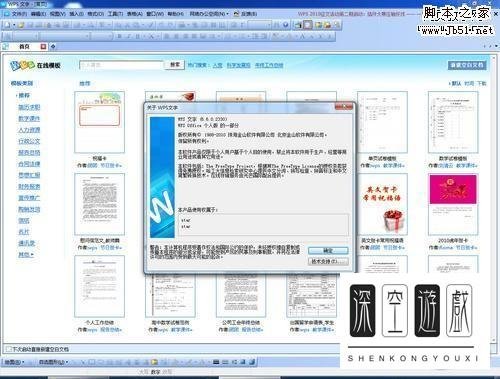Click the blue help question-mark toolbar icon
Viewport: 500px width, 379px height.
point(286,25)
